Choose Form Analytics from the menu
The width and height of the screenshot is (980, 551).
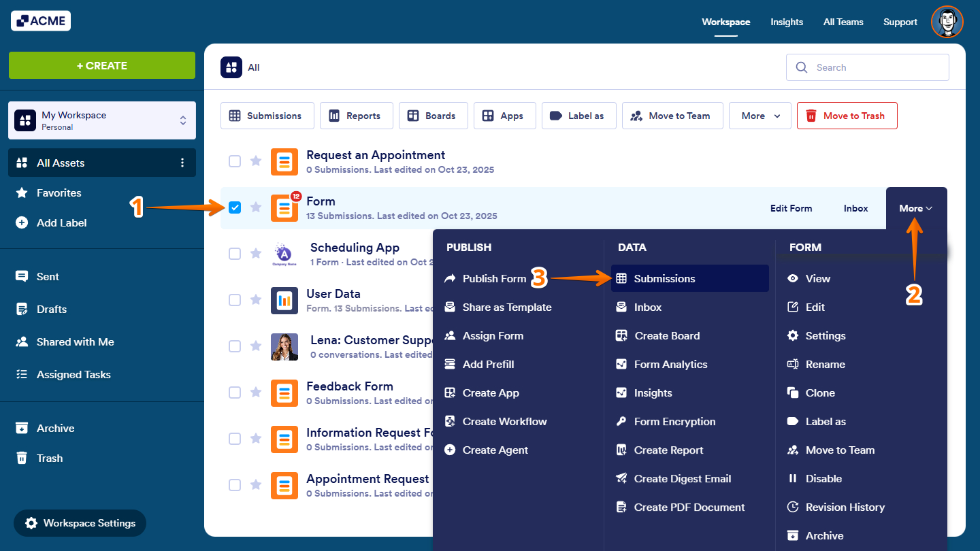point(690,364)
